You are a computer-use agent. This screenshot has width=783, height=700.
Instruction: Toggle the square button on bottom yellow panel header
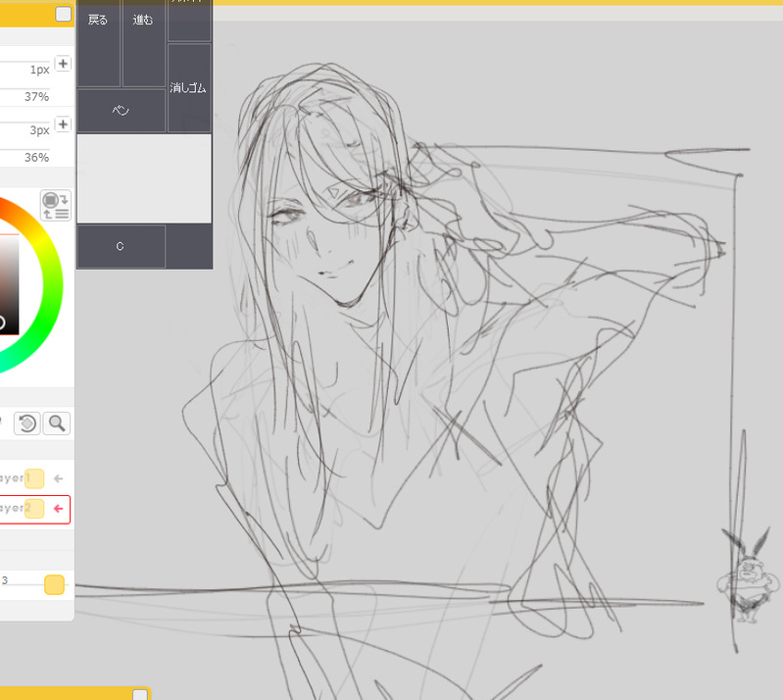click(x=140, y=695)
